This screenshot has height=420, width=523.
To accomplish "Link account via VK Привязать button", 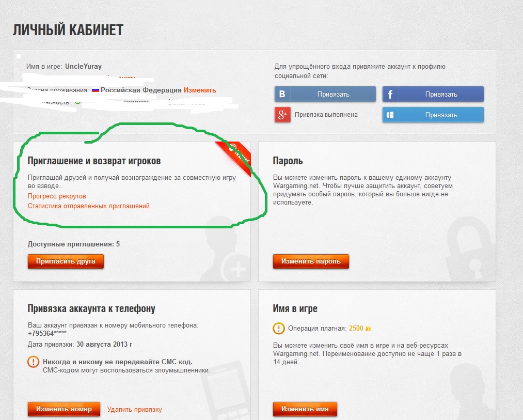I will (x=325, y=94).
